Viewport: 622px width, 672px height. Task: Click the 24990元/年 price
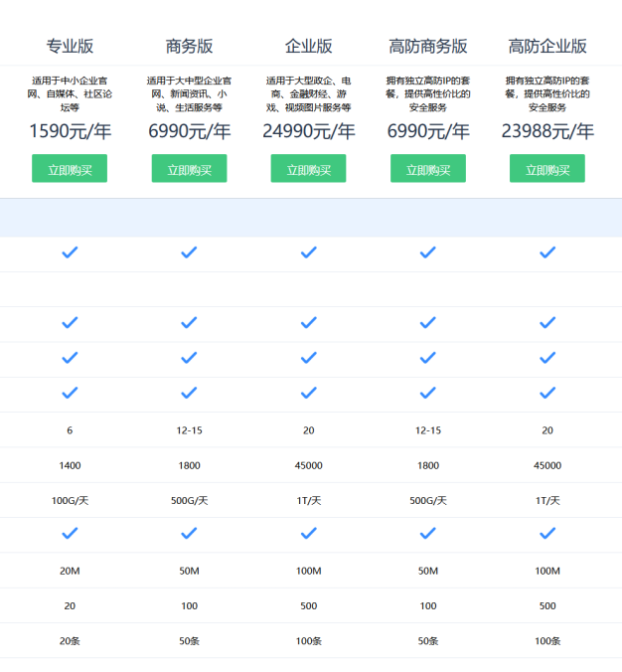click(308, 131)
